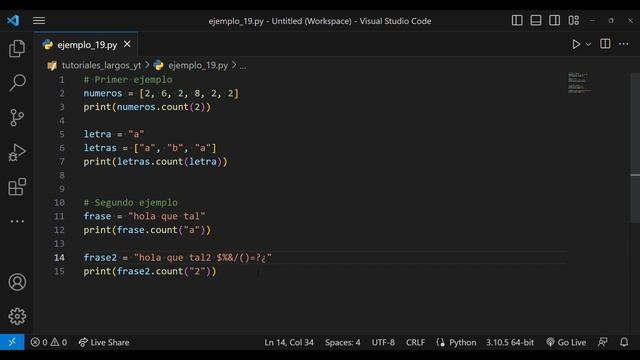Click the 'numeros' list assignment line

(161, 93)
